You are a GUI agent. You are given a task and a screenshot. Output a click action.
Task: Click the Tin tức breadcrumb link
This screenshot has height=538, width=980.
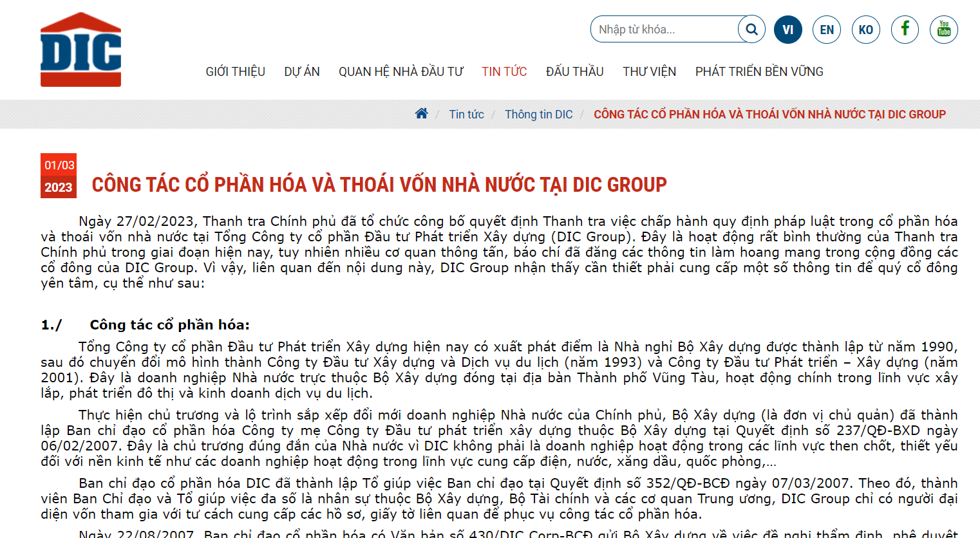point(466,115)
